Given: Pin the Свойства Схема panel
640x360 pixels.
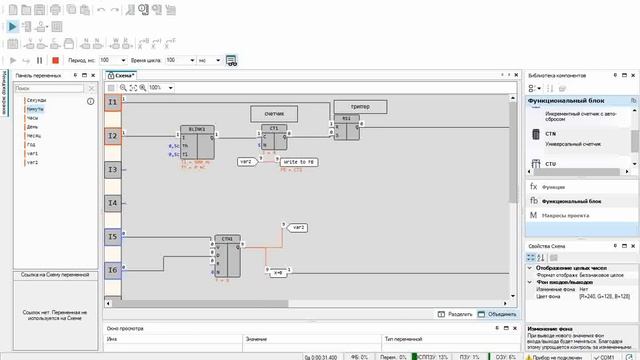Looking at the screenshot, I should click(x=616, y=246).
